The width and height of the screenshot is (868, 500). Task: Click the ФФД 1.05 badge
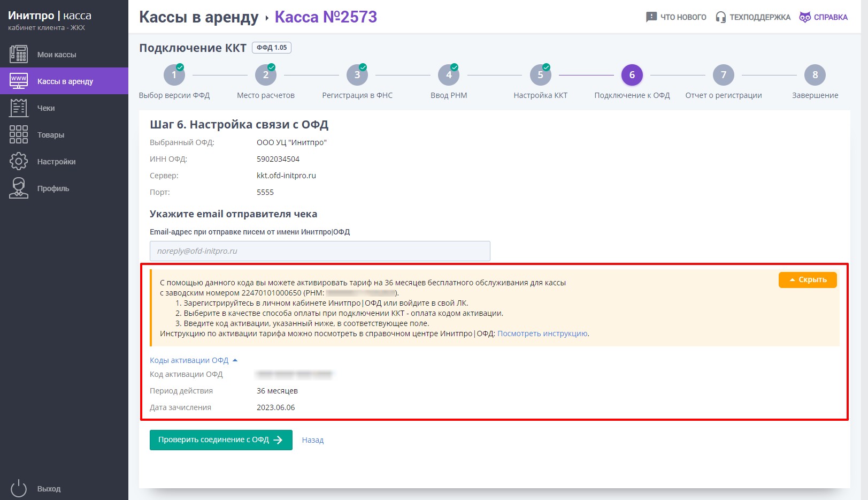click(x=272, y=48)
